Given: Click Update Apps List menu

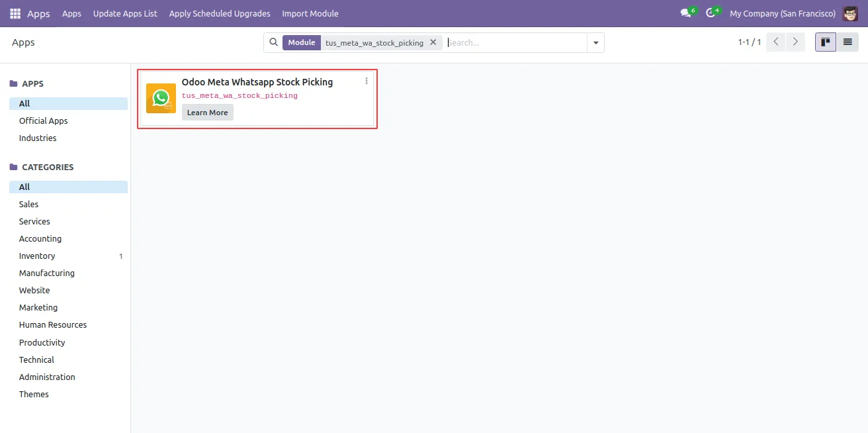Looking at the screenshot, I should point(125,13).
